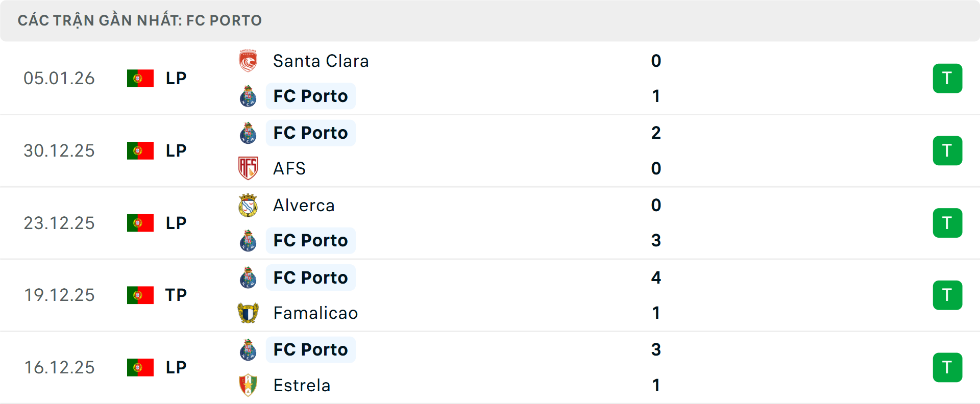Click the Santa Clara team name
Viewport: 980px width, 404px height.
(x=321, y=61)
